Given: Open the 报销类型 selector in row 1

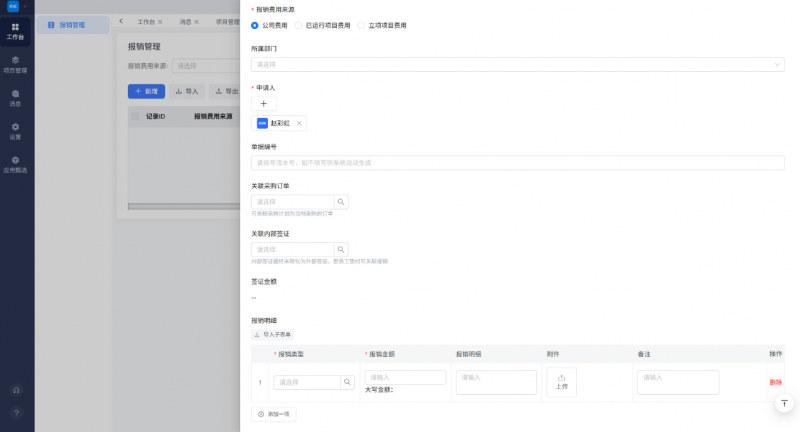Looking at the screenshot, I should pyautogui.click(x=307, y=382).
